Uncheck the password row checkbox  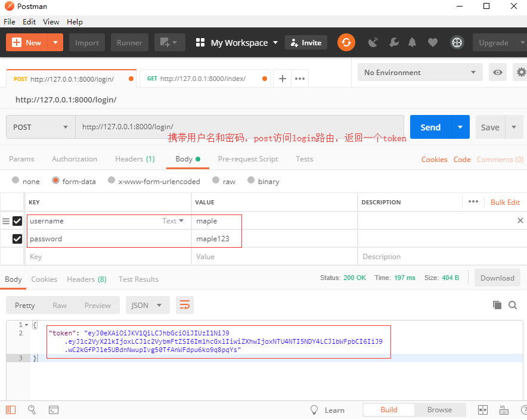click(17, 239)
